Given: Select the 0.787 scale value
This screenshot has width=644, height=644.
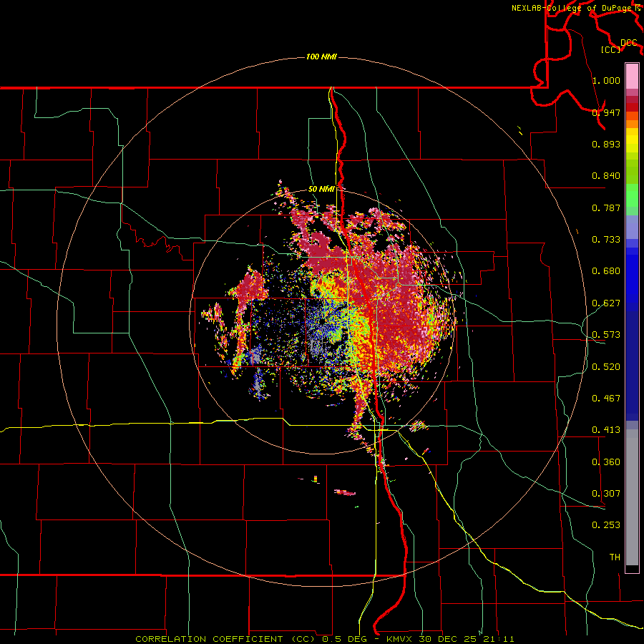Looking at the screenshot, I should pos(606,208).
